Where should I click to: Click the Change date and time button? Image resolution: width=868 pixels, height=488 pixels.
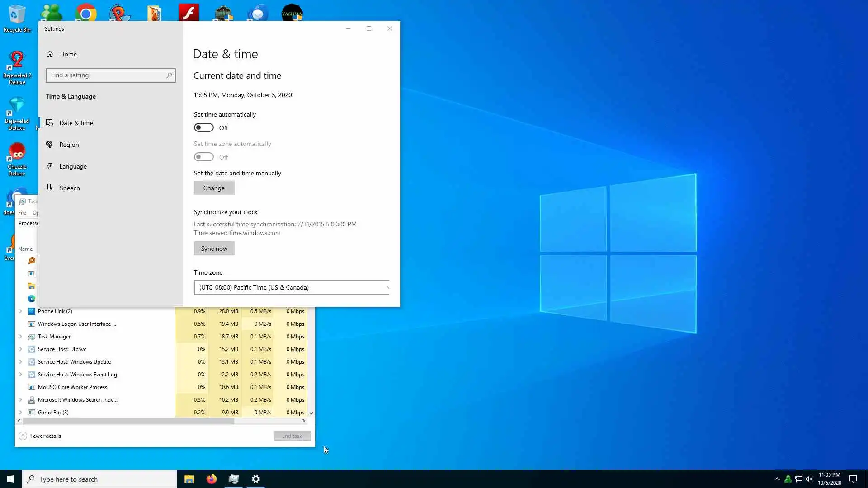[x=214, y=188]
